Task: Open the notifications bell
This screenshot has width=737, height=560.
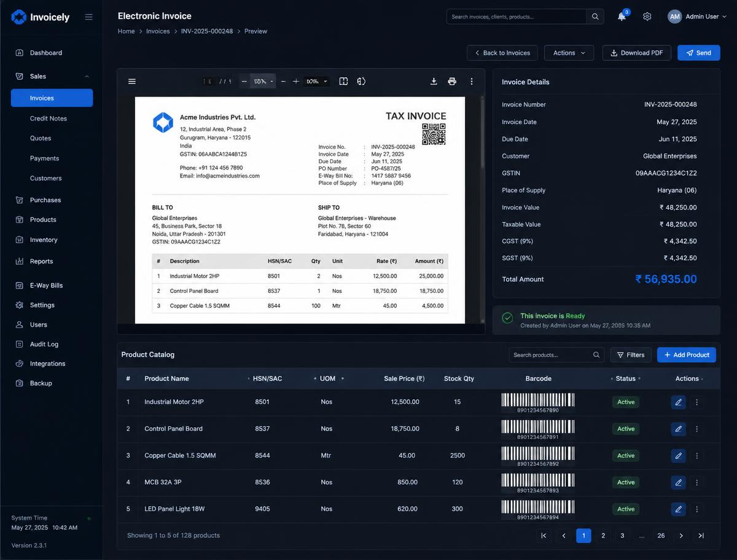Action: 622,17
